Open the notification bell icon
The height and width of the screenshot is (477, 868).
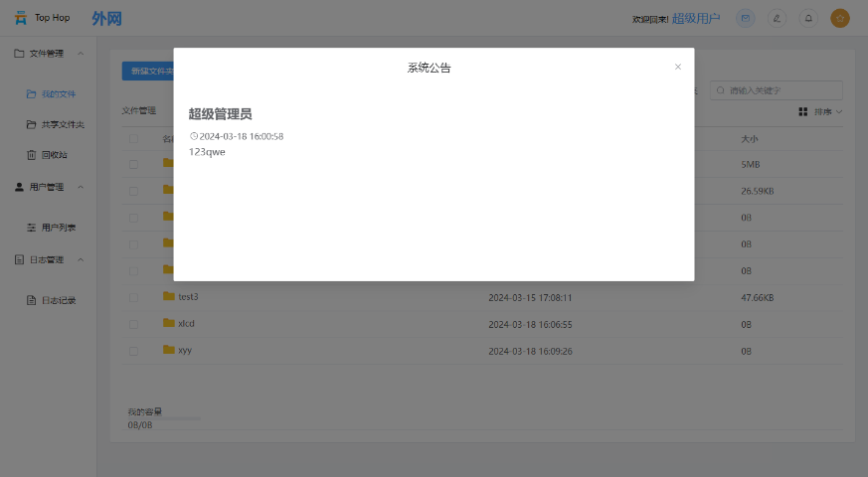808,18
